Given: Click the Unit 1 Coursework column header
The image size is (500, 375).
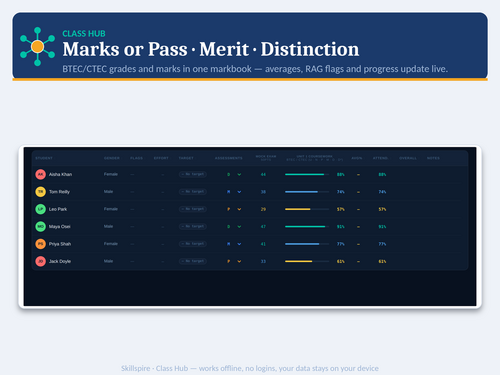Looking at the screenshot, I should (x=315, y=158).
